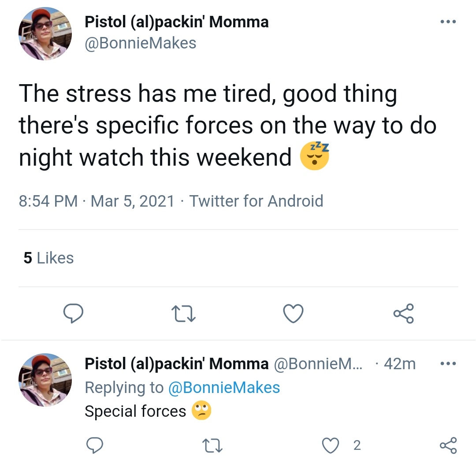
Task: Reply to the 'Special forces' tweet
Action: point(95,445)
